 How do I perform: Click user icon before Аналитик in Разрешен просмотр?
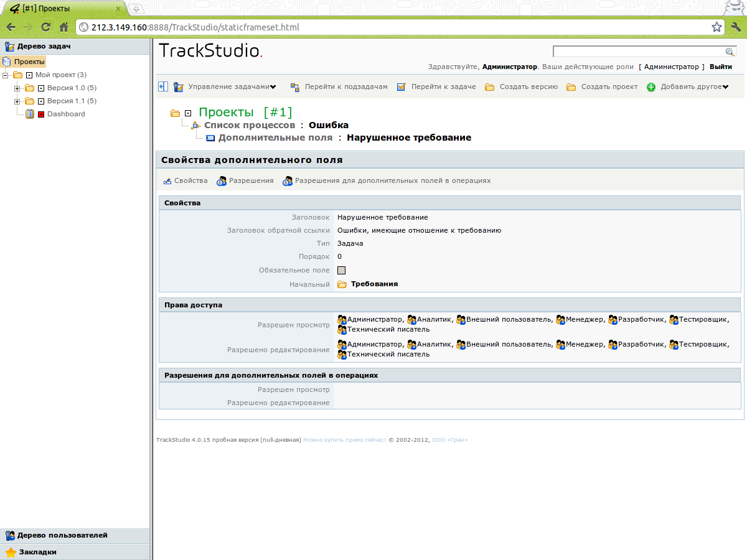coord(411,319)
